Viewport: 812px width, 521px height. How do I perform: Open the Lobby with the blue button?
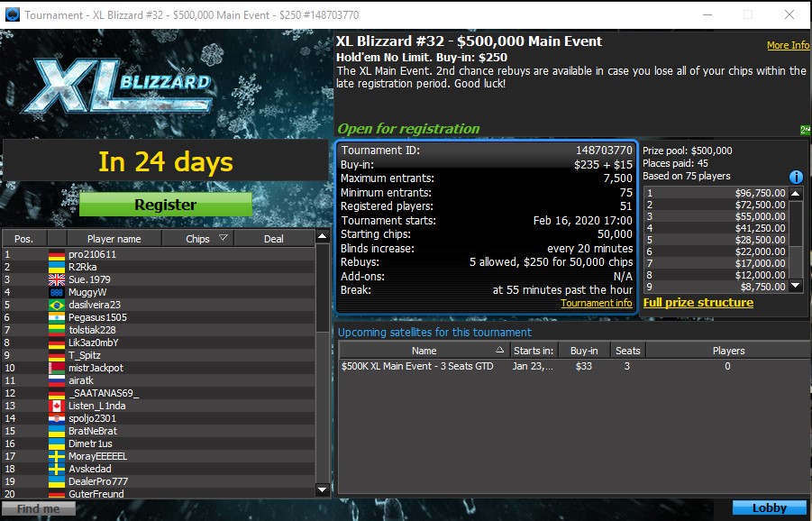[769, 507]
